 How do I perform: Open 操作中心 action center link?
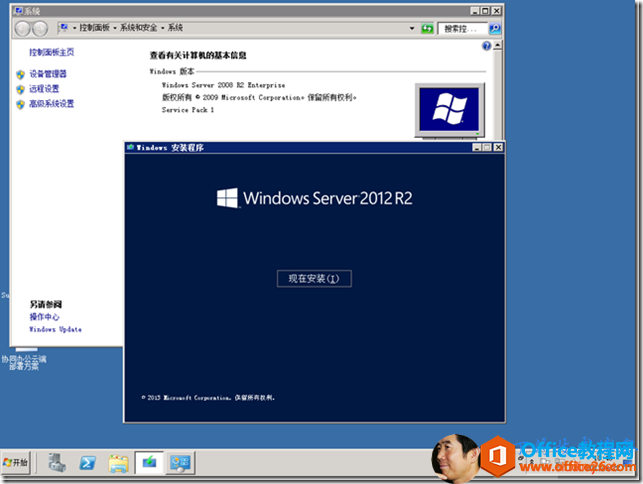[x=44, y=317]
